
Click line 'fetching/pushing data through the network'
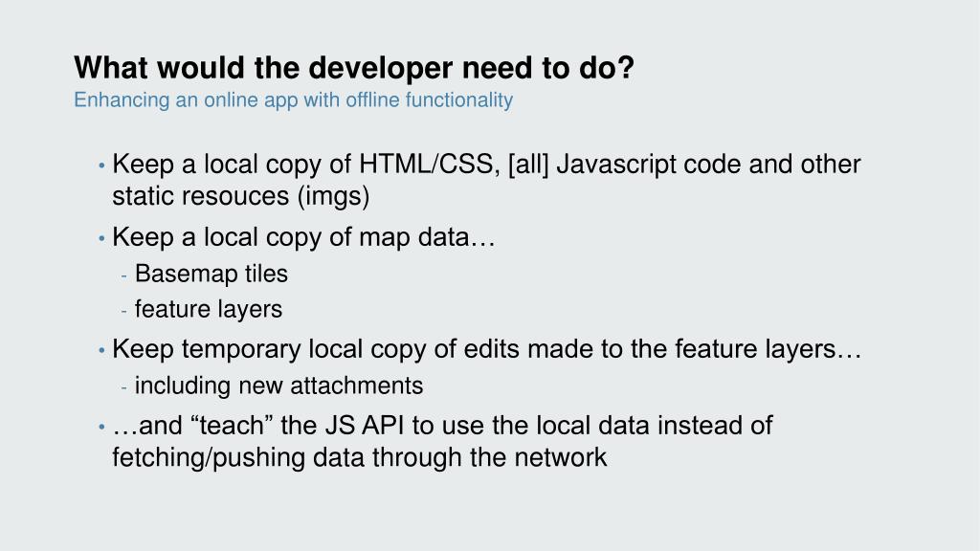coord(360,457)
